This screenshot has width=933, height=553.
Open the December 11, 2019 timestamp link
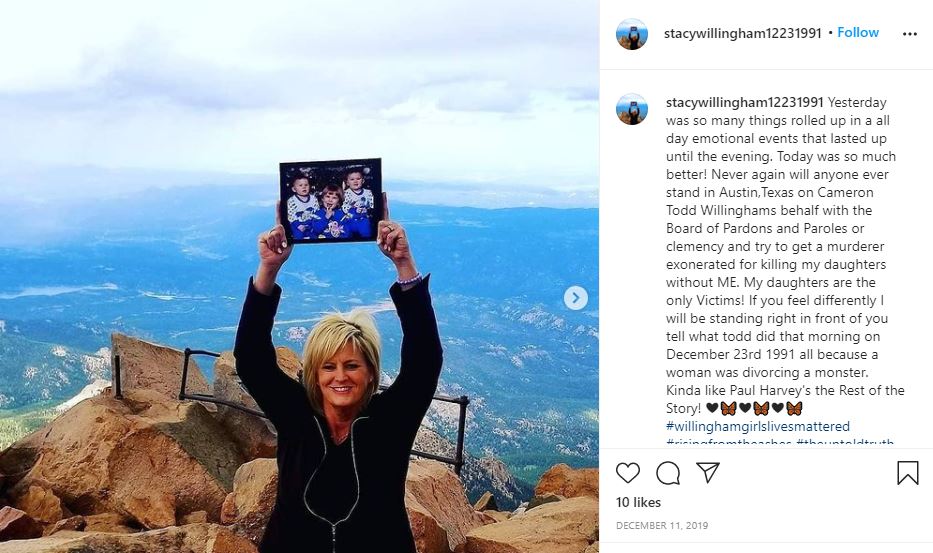point(662,526)
